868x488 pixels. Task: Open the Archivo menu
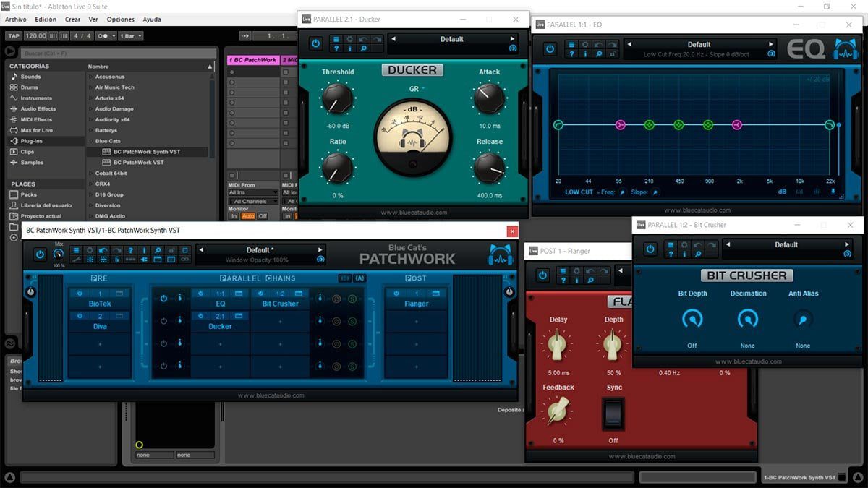(x=15, y=20)
